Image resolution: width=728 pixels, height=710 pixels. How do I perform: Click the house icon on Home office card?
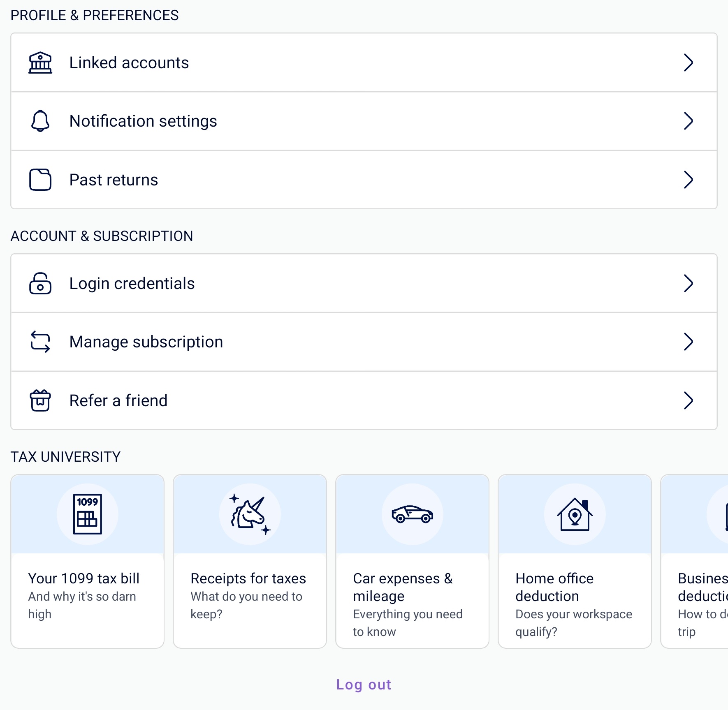[x=575, y=514]
